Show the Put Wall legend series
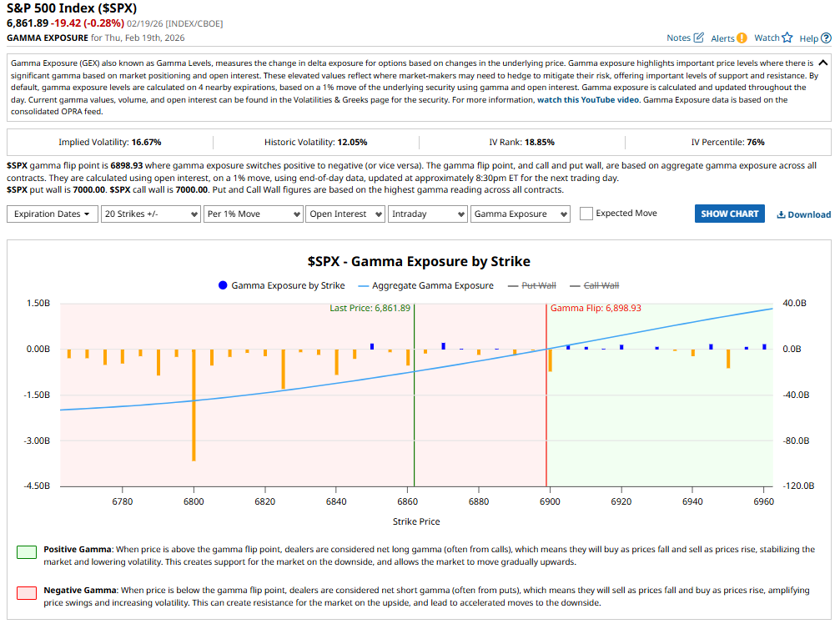 [x=538, y=285]
